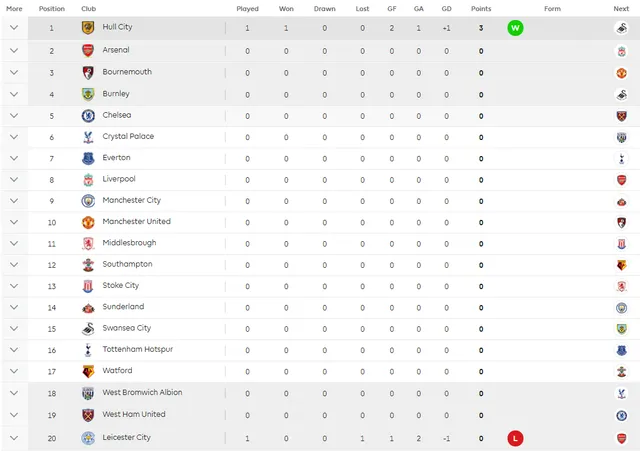640x451 pixels.
Task: Click the Hull City club crest
Action: [x=88, y=28]
